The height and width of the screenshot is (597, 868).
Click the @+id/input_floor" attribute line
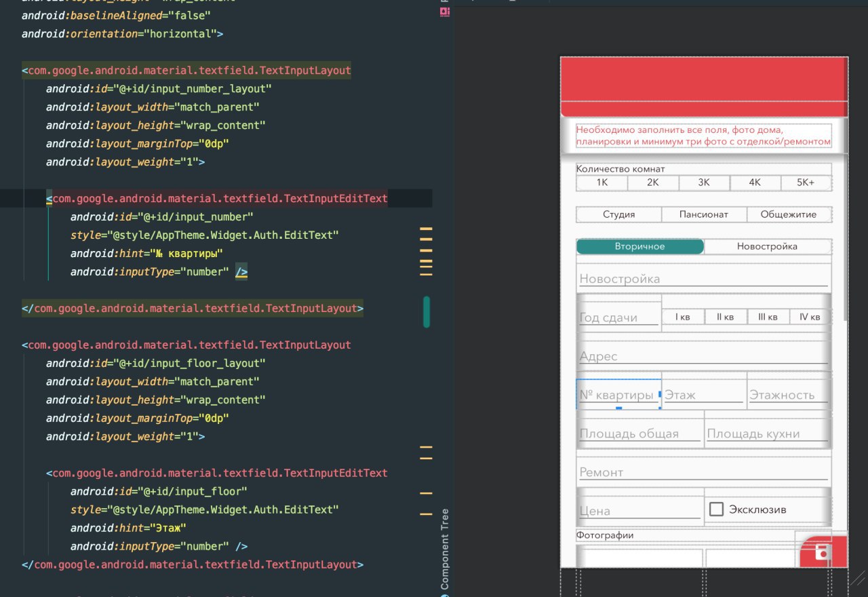point(159,492)
